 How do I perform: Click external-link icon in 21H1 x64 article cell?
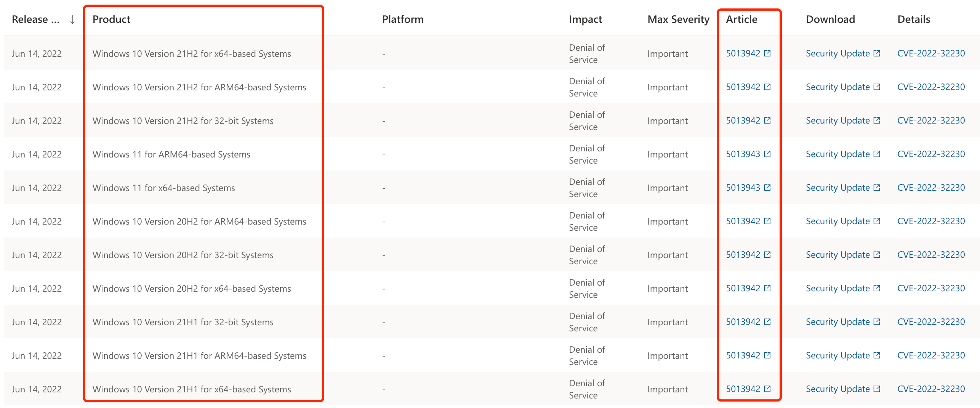coord(767,389)
